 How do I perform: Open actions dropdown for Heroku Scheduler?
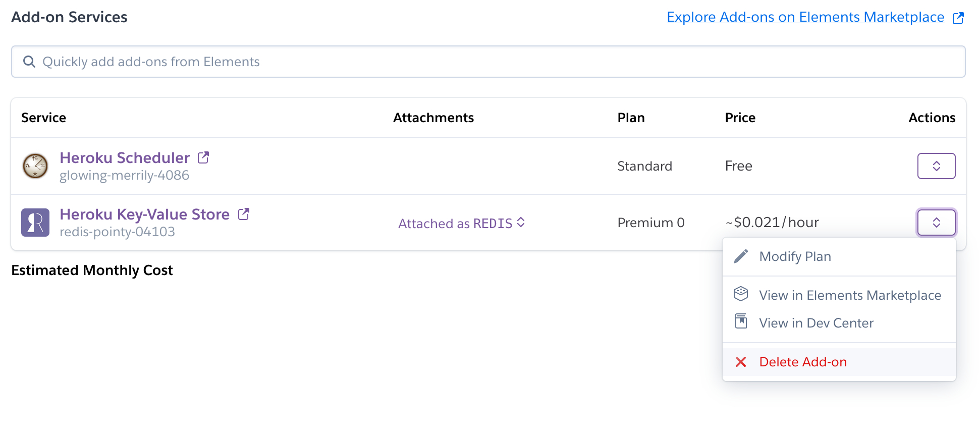click(x=936, y=166)
